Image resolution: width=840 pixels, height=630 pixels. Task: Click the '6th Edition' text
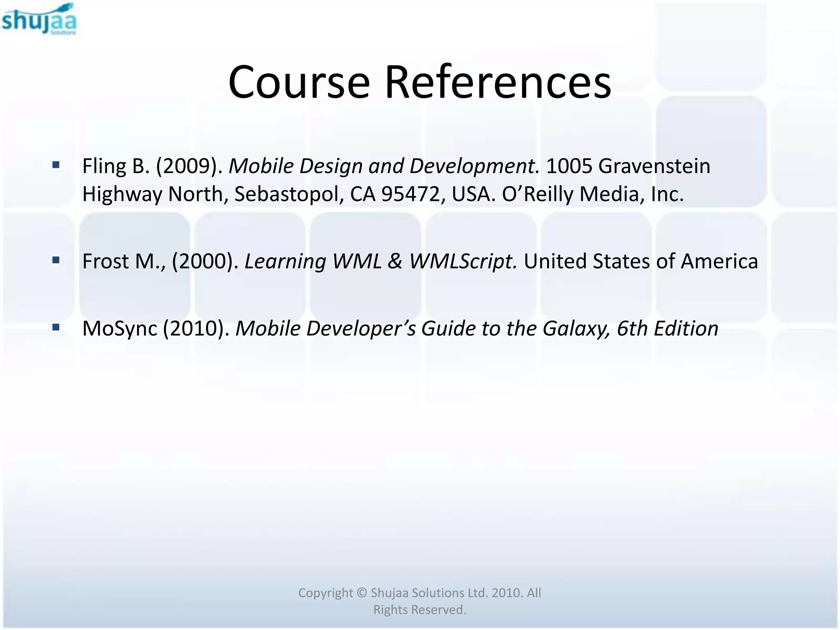tap(668, 329)
